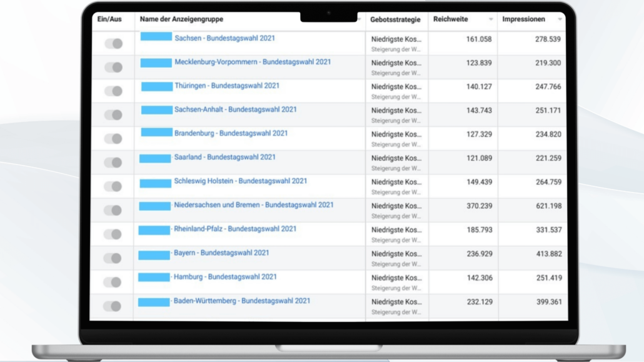Viewport: 644px width, 362px height.
Task: Open the Impressionen column sort dropdown arrow
Action: pos(560,19)
